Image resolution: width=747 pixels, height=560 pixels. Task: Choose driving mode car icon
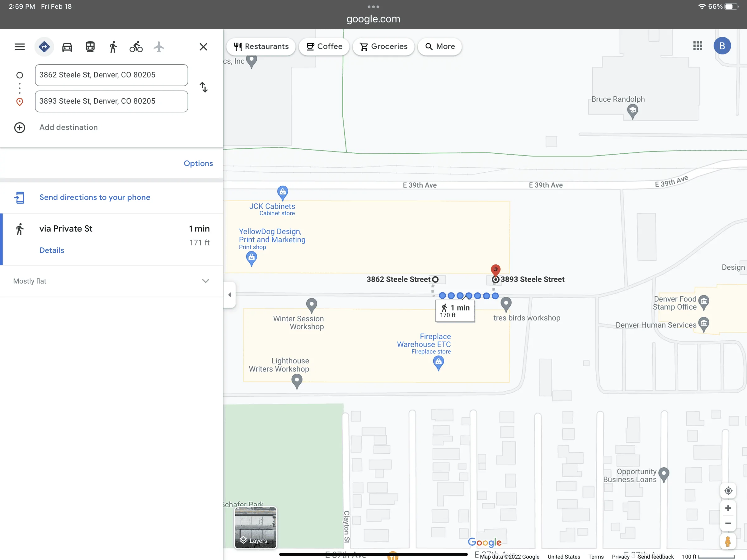[67, 47]
